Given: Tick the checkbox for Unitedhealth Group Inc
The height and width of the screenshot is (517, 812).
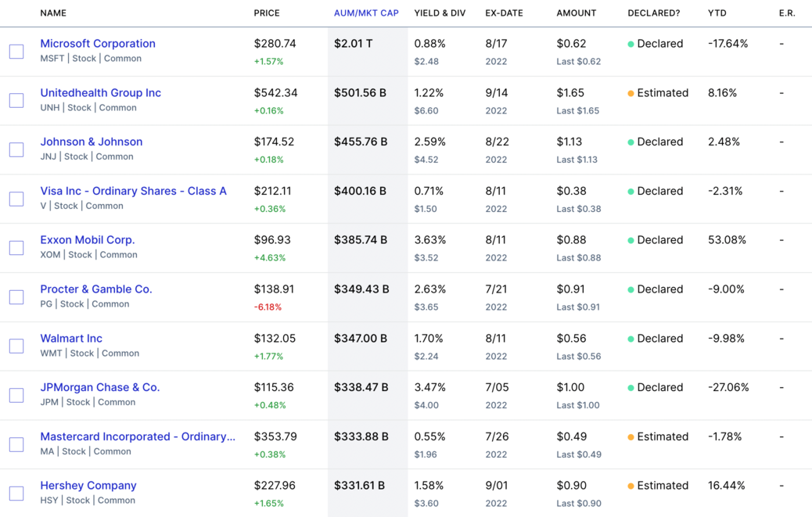Looking at the screenshot, I should (x=16, y=100).
